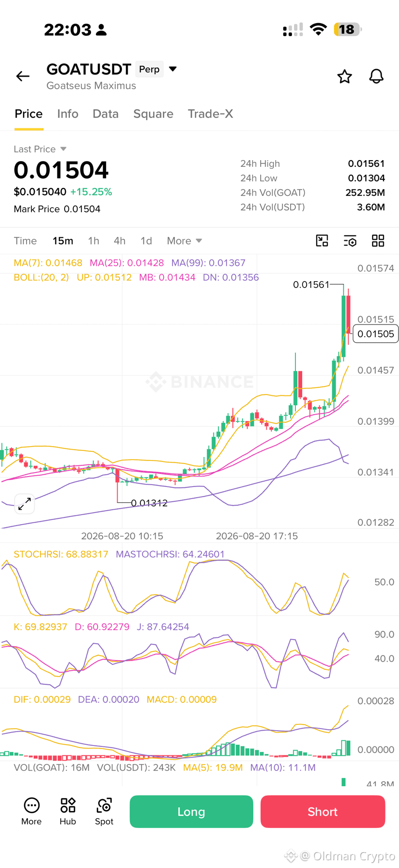Expand the GOATUSDT pair selector arrow
The height and width of the screenshot is (868, 399).
tap(173, 69)
